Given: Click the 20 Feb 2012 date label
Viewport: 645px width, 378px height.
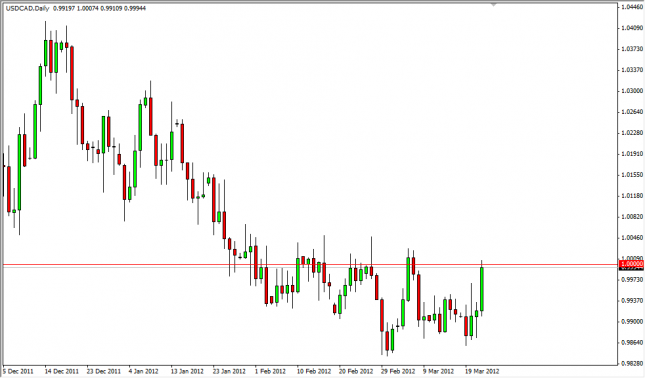Looking at the screenshot, I should click(x=356, y=371).
